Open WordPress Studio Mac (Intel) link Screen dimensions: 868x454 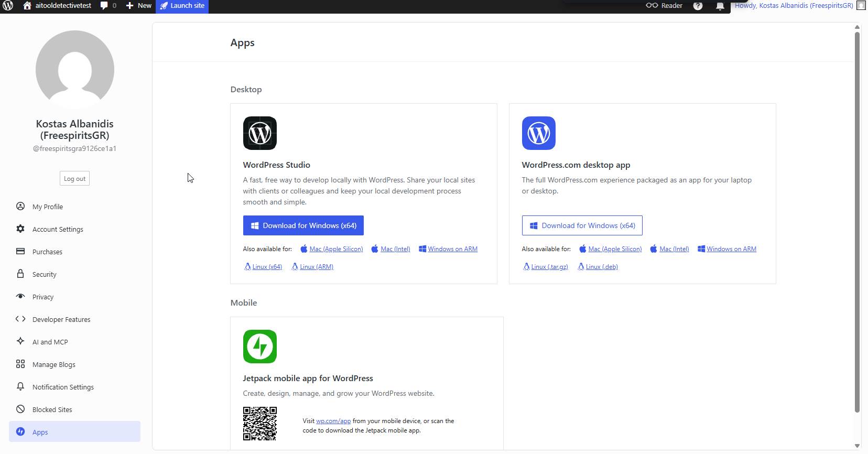click(x=395, y=249)
